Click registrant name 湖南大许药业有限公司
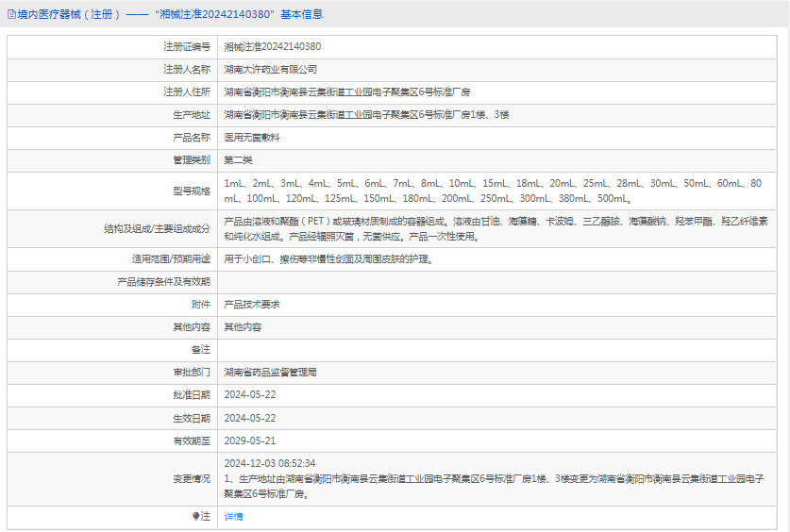The width and height of the screenshot is (790, 532). point(271,70)
